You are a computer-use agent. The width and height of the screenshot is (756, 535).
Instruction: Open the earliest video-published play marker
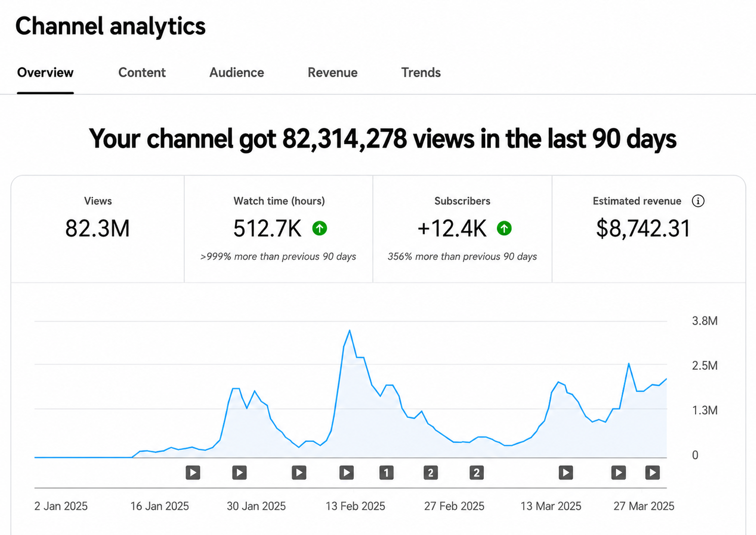pos(193,473)
